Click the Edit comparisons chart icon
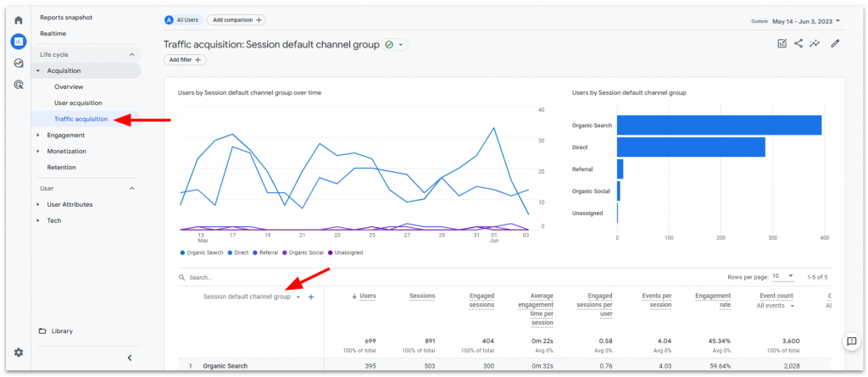Image resolution: width=868 pixels, height=377 pixels. pyautogui.click(x=782, y=44)
